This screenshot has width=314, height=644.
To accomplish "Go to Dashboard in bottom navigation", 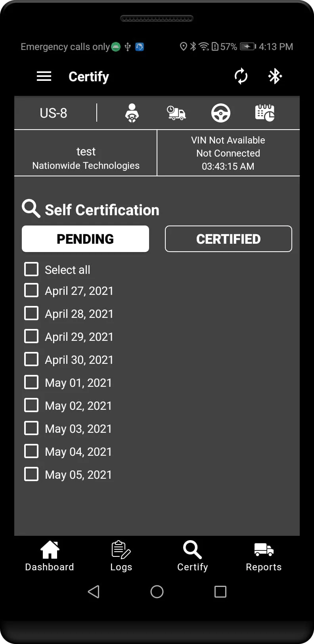I will (x=50, y=556).
